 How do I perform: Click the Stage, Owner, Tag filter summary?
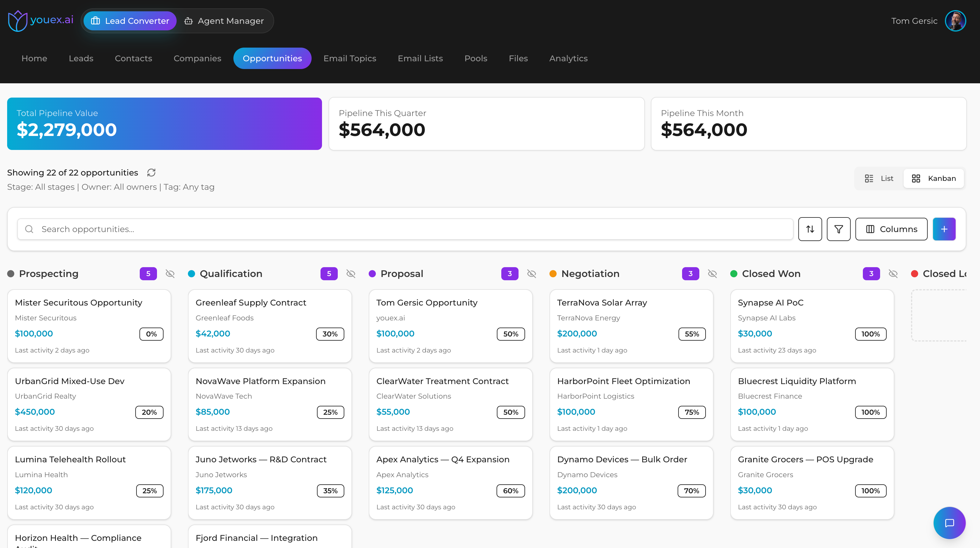tap(111, 187)
